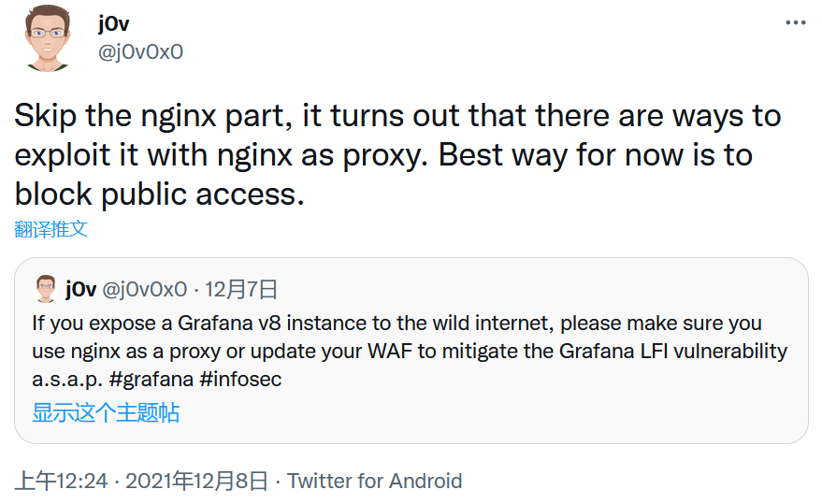Click the 2021年12月8日 date
The height and width of the screenshot is (504, 822).
(196, 481)
